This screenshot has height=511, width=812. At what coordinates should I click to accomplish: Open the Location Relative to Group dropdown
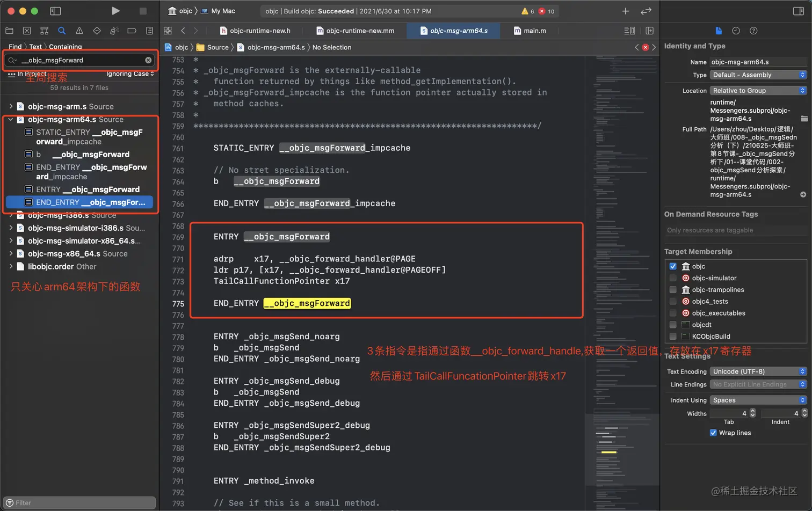pos(758,91)
